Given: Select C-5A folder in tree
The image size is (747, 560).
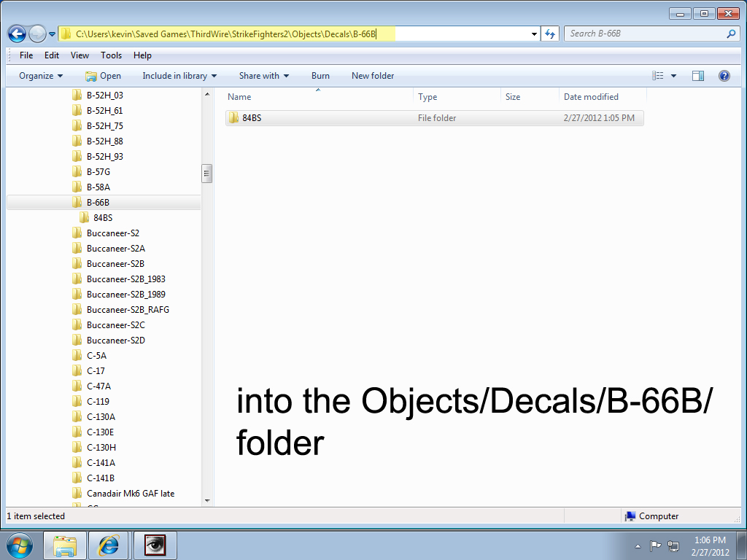Looking at the screenshot, I should pos(96,356).
